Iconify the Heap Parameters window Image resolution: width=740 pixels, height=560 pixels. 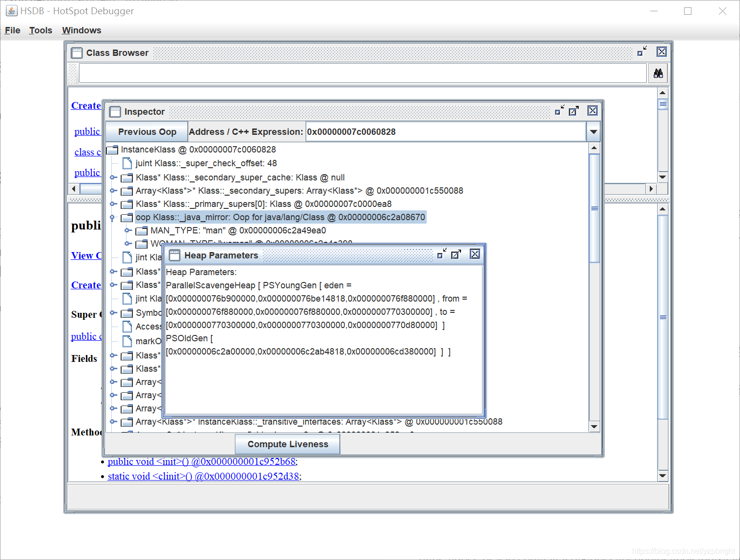(x=442, y=254)
